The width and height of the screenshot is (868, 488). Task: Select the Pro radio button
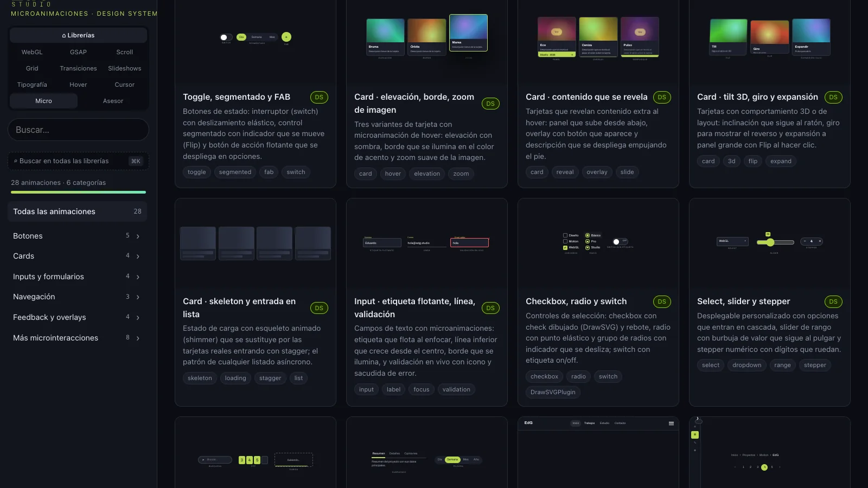pos(588,241)
